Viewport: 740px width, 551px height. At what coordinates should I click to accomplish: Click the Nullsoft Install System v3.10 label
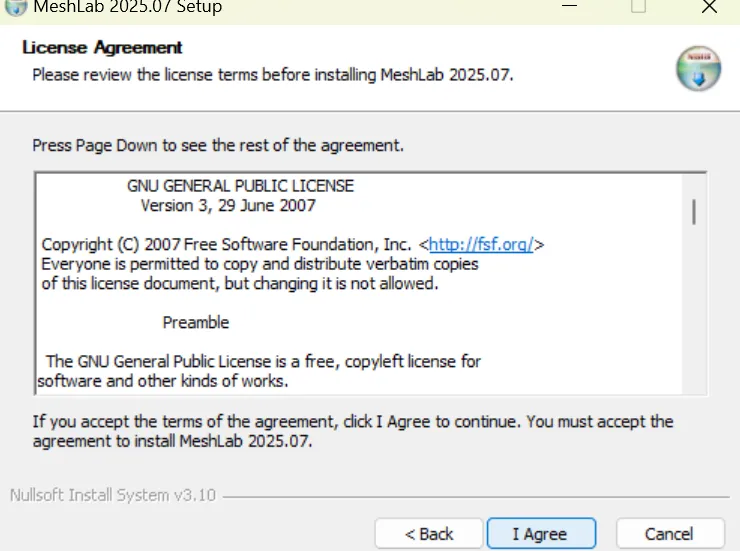coord(113,495)
